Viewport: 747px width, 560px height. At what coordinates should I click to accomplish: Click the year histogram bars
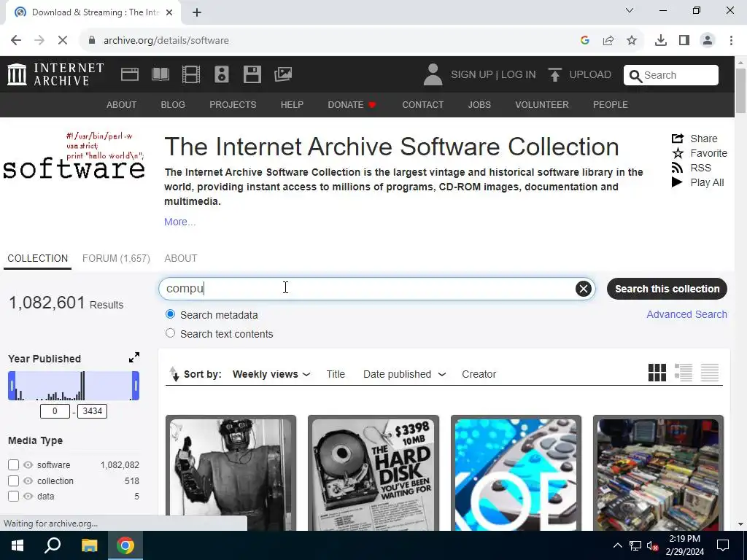point(74,386)
